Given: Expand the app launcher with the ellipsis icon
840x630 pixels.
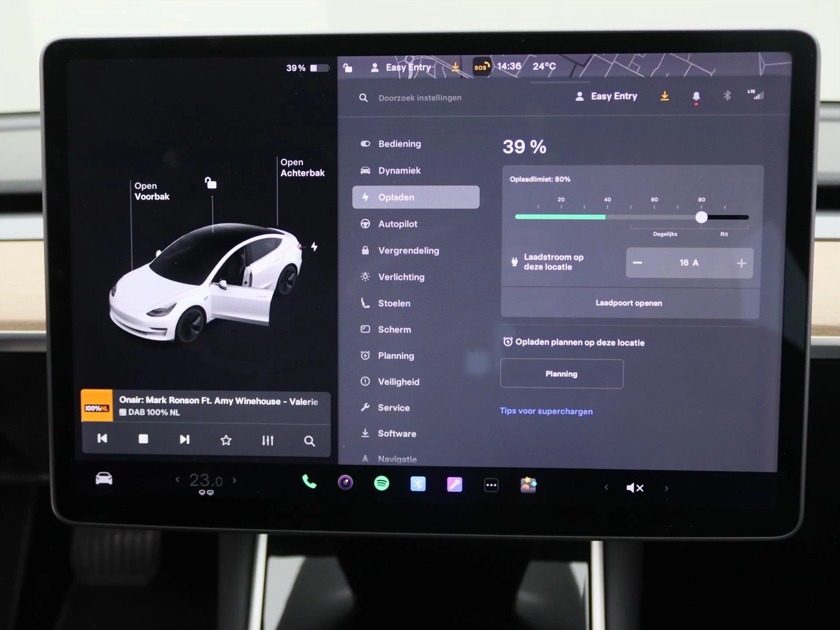Looking at the screenshot, I should click(491, 485).
